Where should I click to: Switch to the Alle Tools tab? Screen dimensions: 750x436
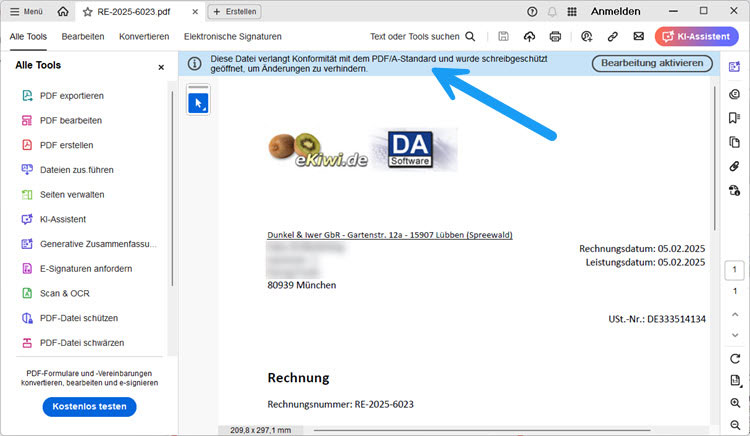pos(28,37)
